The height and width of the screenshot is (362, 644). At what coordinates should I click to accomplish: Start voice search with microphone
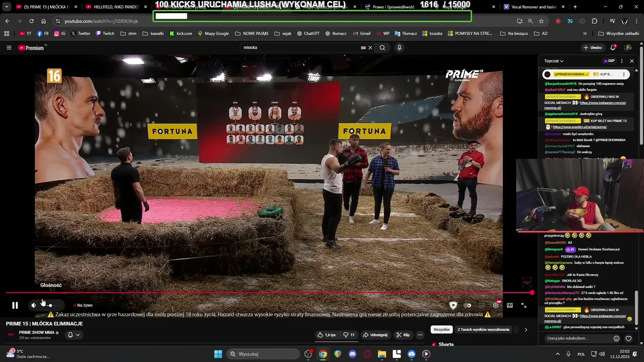399,48
